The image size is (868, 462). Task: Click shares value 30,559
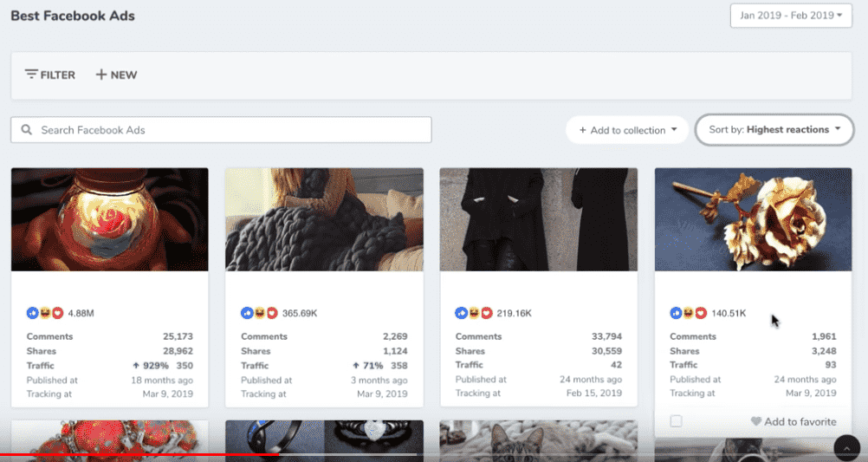pos(606,351)
